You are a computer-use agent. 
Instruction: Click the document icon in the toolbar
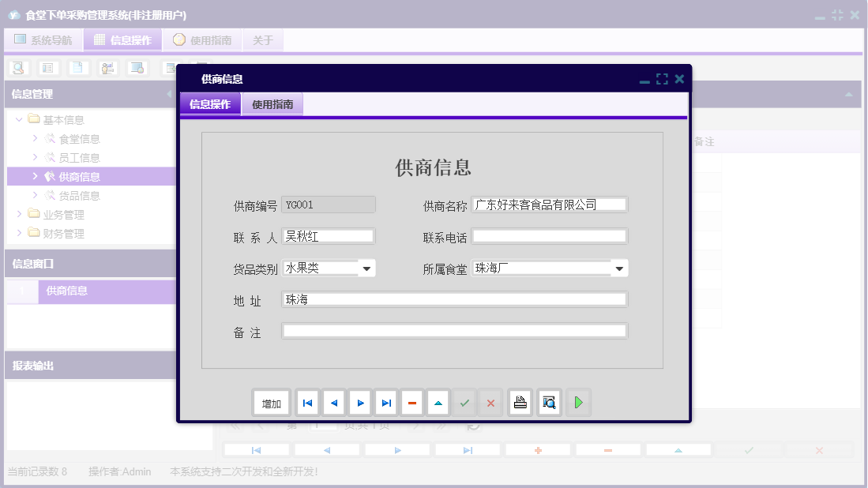(77, 68)
